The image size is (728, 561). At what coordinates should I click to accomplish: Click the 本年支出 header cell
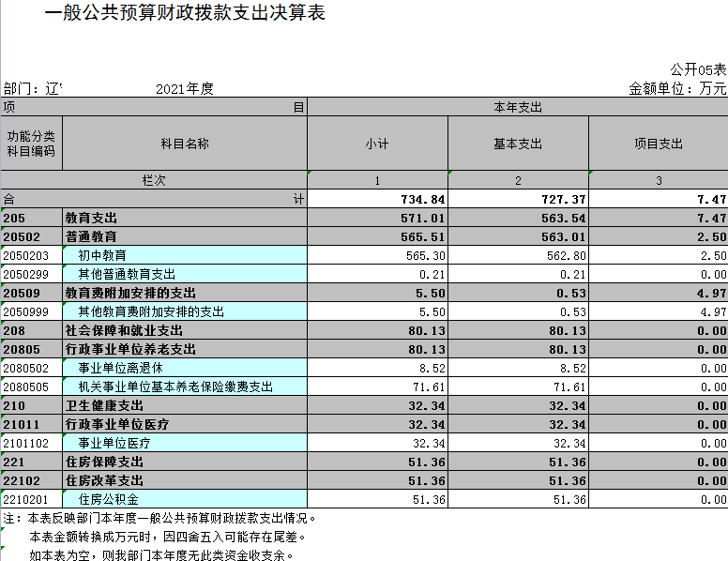coord(518,107)
